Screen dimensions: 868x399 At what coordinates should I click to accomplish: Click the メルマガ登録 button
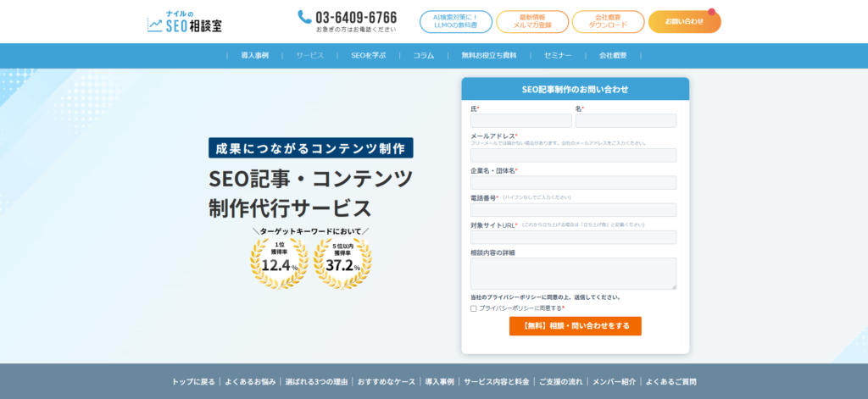tap(532, 21)
